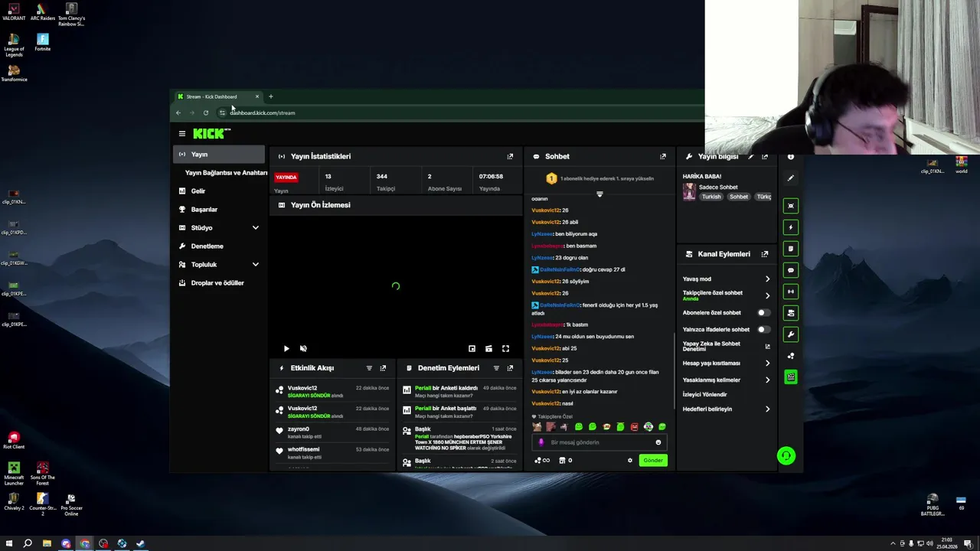Open Yavaş mod options
Viewport: 980px width, 551px height.
(726, 279)
